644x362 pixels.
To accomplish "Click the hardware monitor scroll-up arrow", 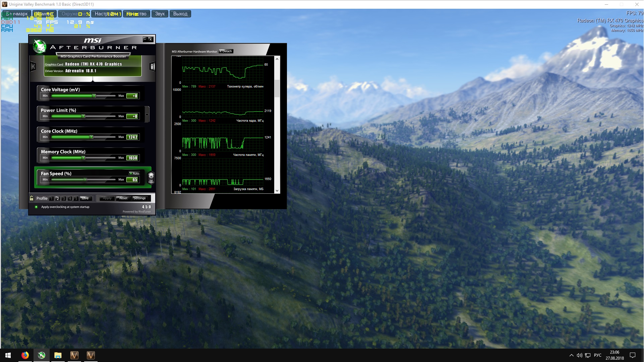I will tap(277, 59).
